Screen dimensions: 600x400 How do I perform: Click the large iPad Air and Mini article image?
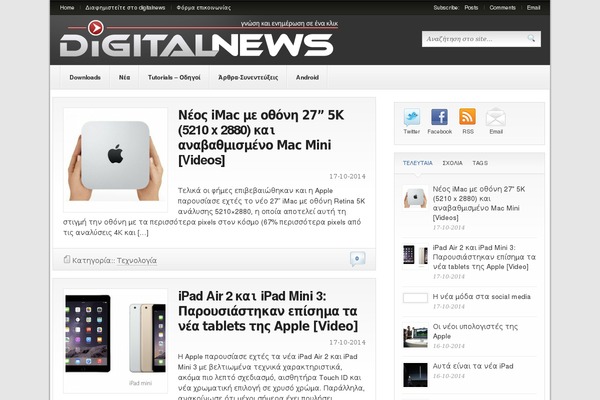click(x=116, y=341)
